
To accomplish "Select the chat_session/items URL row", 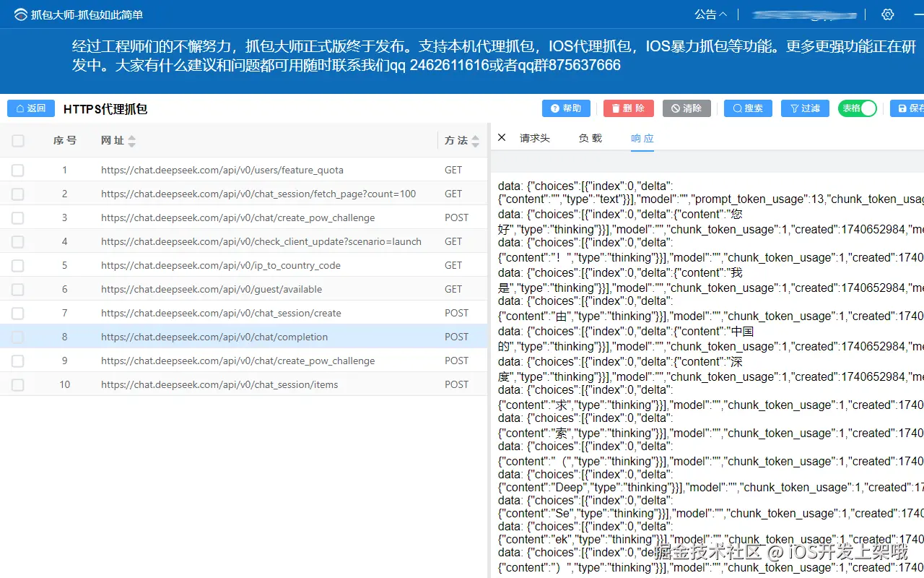I will (x=219, y=384).
